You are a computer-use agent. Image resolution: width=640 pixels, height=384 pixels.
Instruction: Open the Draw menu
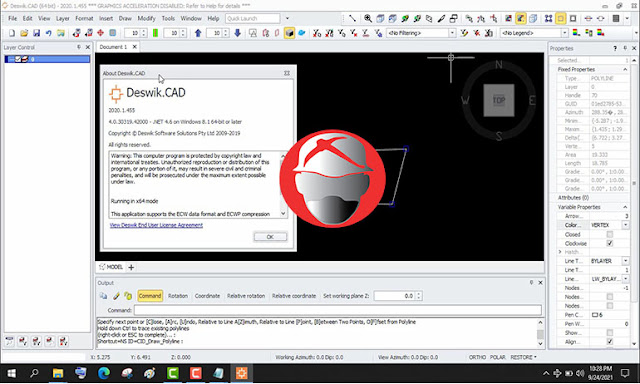point(125,18)
